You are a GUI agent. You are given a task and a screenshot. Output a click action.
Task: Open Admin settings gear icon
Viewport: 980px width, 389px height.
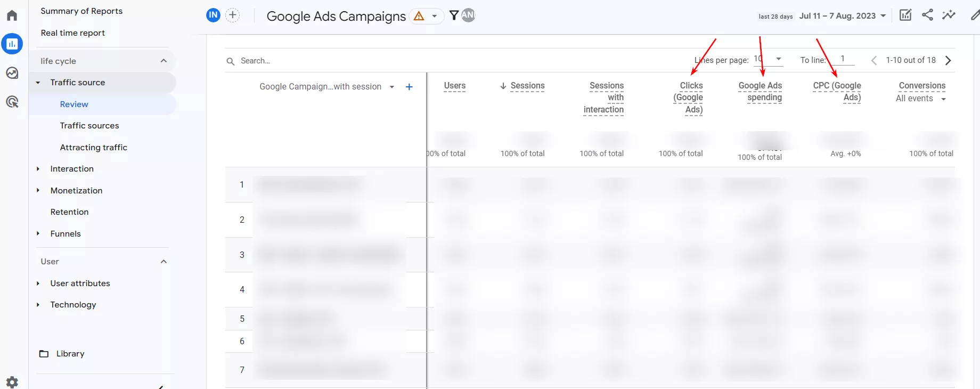12,382
